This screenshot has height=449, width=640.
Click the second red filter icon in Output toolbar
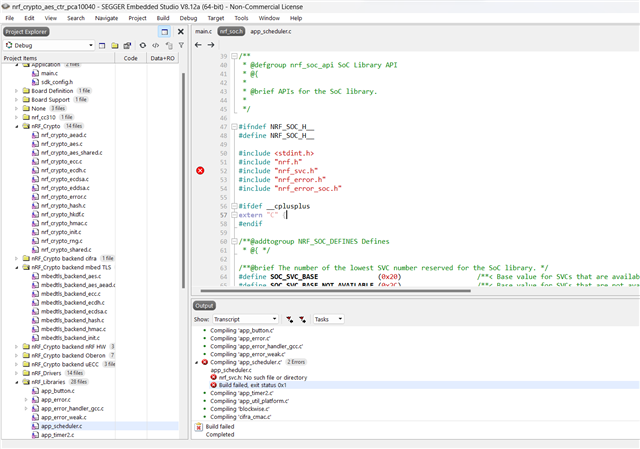click(302, 319)
